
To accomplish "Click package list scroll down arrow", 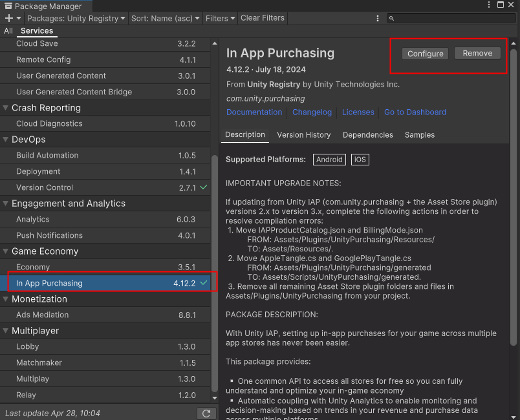I will pyautogui.click(x=215, y=398).
